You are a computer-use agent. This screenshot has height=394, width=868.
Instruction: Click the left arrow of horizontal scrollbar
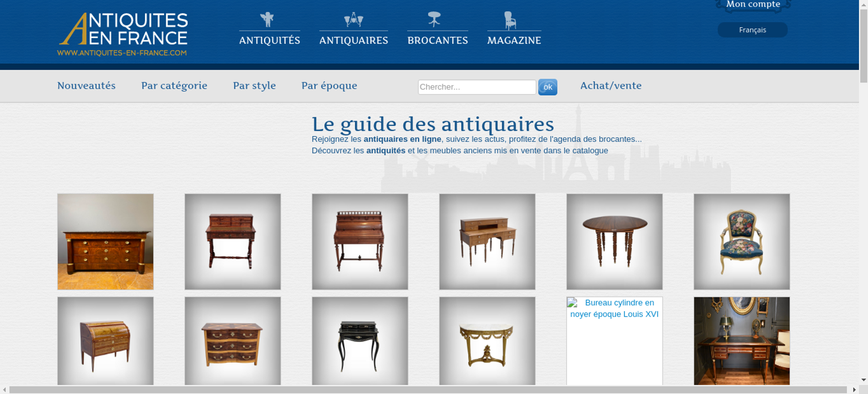point(4,390)
